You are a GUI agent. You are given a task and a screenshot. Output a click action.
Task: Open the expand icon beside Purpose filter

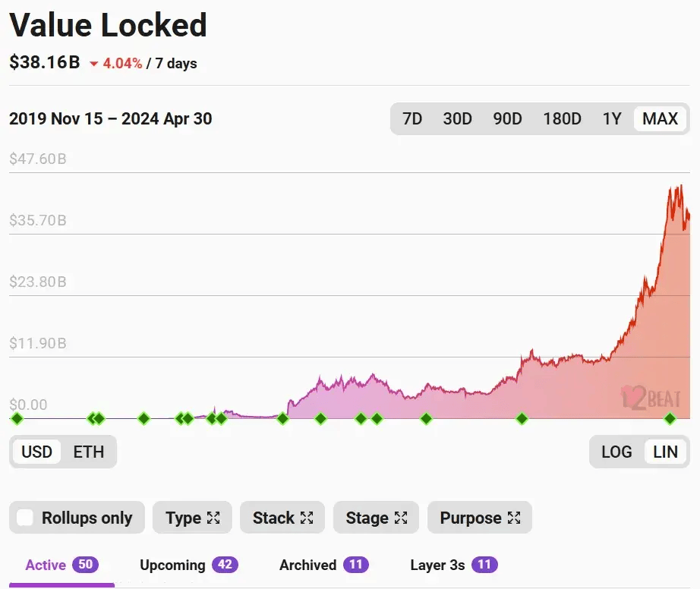514,518
